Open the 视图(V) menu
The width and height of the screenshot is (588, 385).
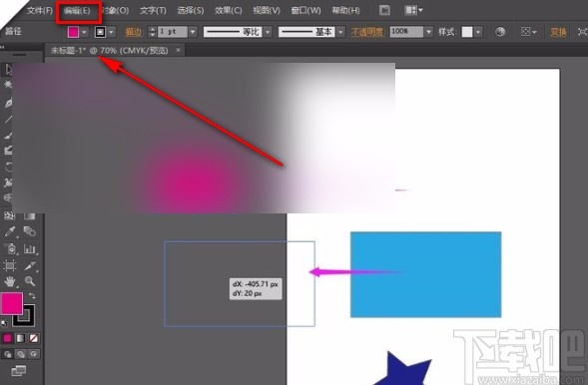tap(267, 11)
